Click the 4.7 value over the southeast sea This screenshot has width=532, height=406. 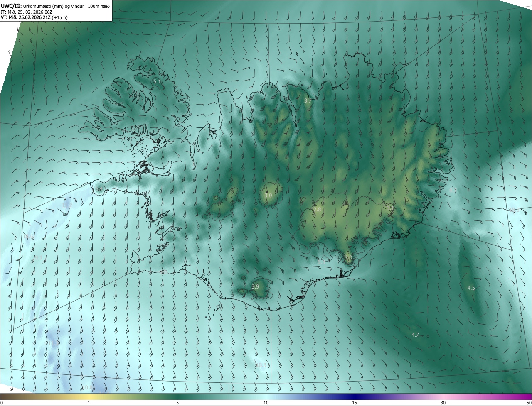point(415,335)
